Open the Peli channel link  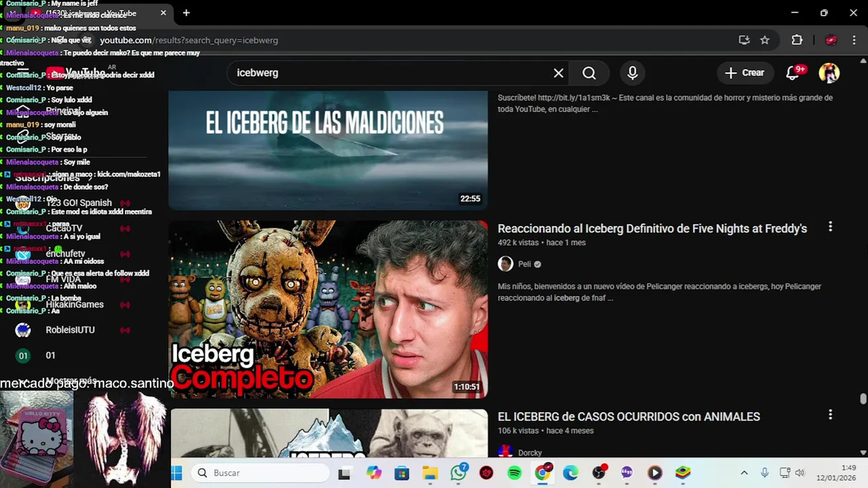524,264
